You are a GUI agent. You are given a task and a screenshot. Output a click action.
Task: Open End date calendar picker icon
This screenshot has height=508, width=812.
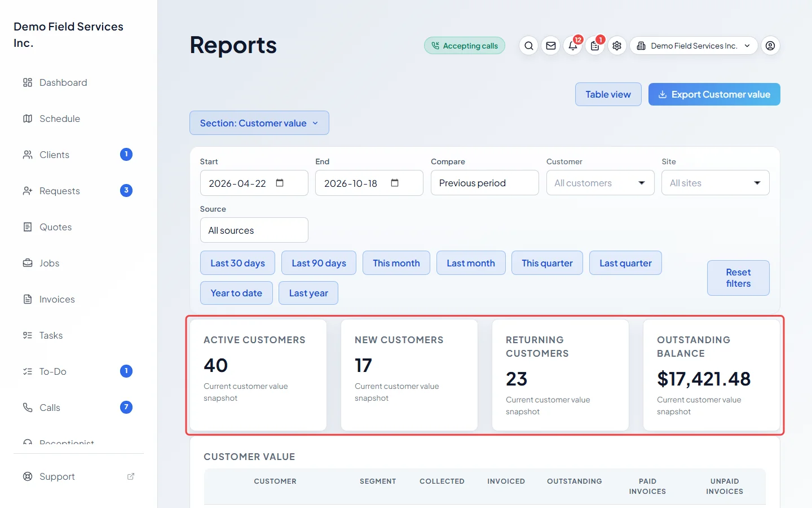click(x=395, y=183)
